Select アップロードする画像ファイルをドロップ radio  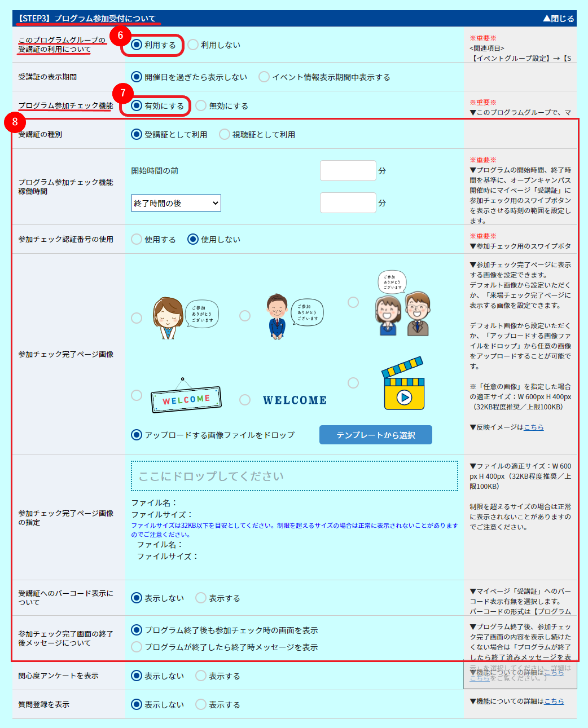pyautogui.click(x=137, y=435)
